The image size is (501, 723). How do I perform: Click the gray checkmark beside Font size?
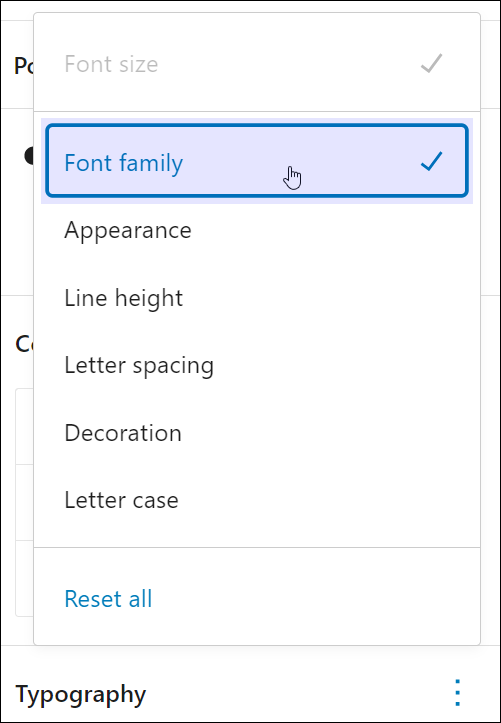[x=432, y=63]
